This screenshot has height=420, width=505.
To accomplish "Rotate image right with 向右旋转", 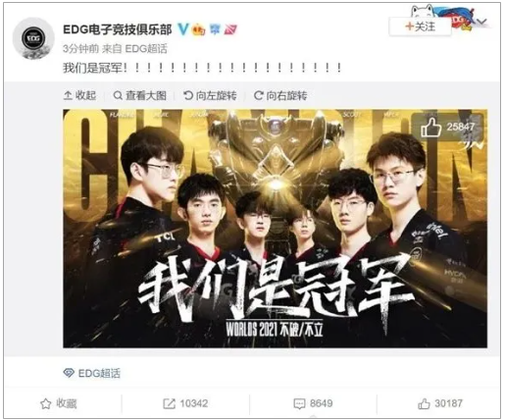I will [x=280, y=95].
